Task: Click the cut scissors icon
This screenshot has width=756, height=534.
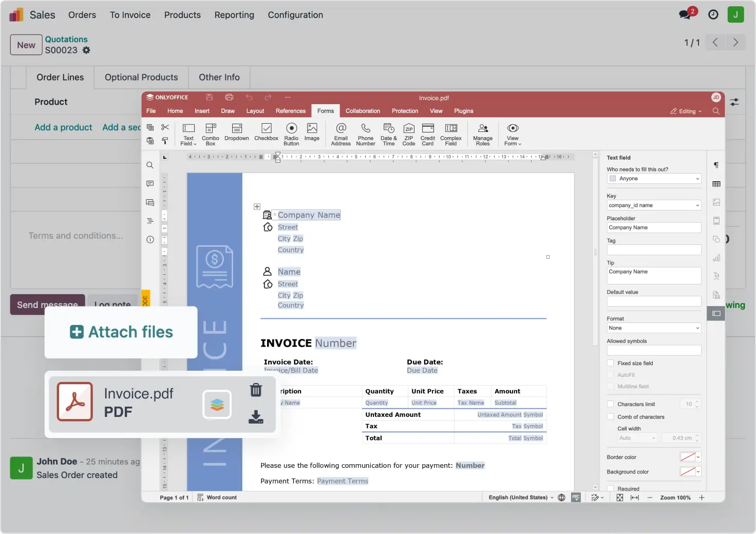Action: pyautogui.click(x=165, y=127)
